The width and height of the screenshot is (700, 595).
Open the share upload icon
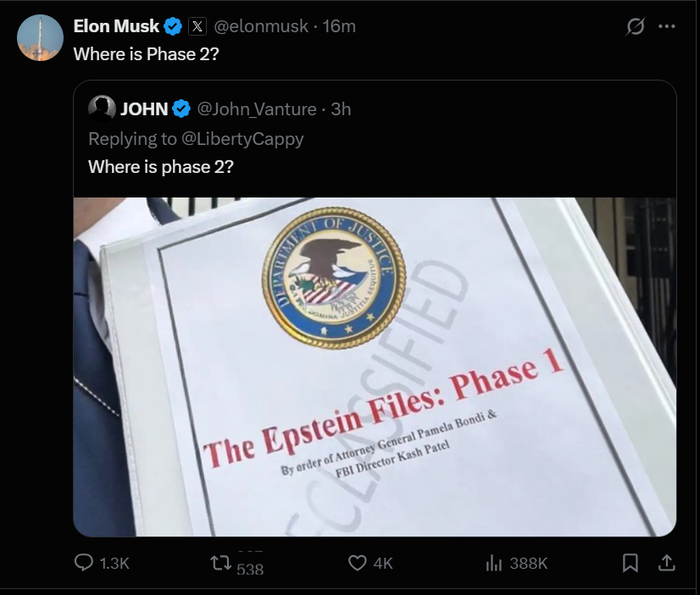coord(666,563)
